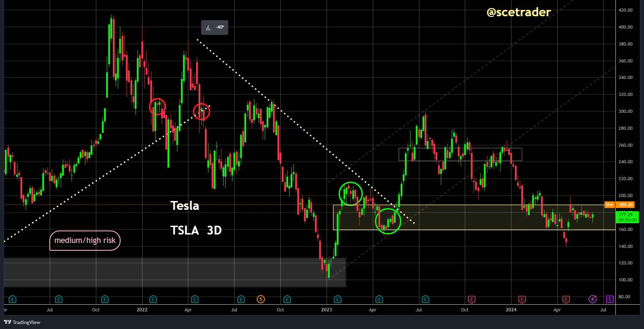Select the red earnings marker for April 2024
Screen dimensions: 644x329
566,299
